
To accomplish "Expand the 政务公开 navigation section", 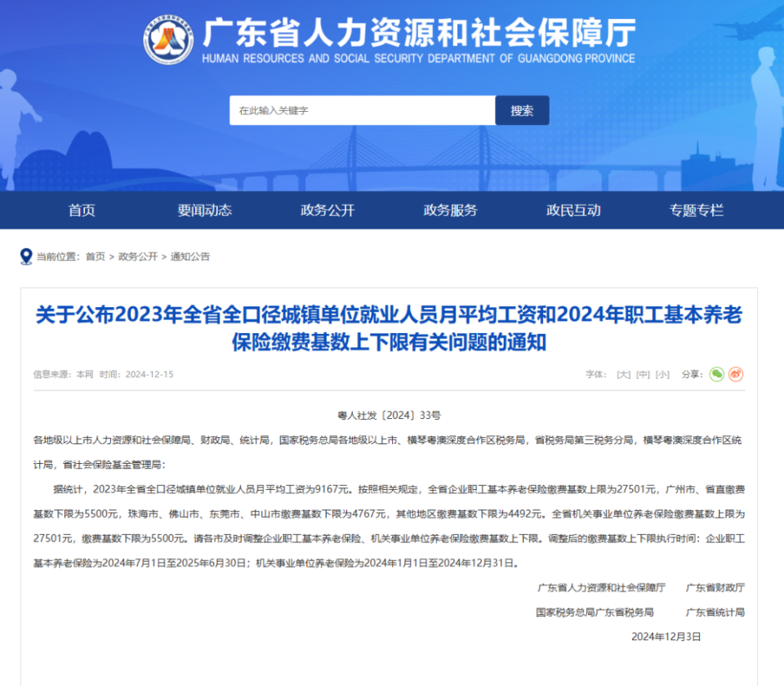I will [328, 210].
